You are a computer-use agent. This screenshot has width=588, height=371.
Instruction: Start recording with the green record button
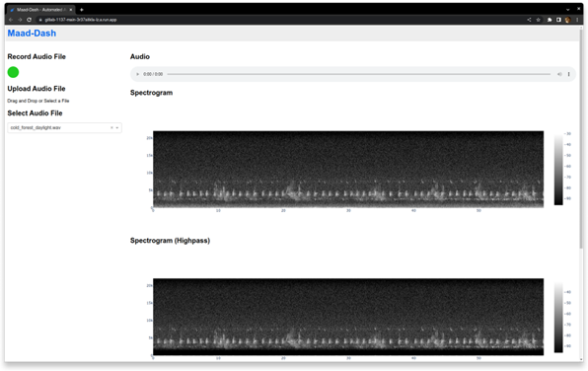click(x=13, y=72)
